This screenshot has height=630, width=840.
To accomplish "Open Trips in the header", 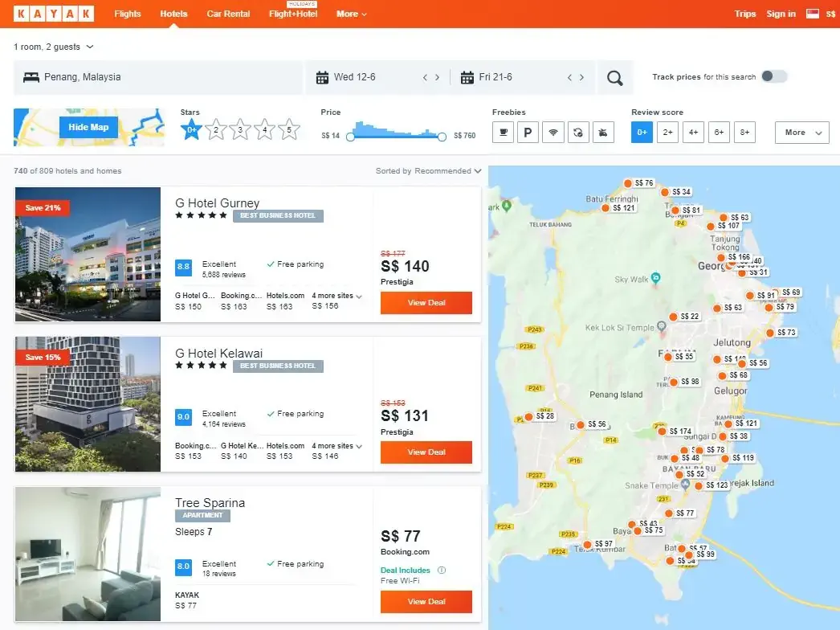I will (x=744, y=14).
